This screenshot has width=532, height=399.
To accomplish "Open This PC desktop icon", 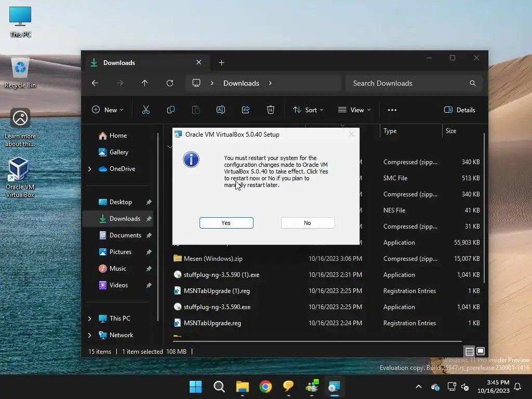I will coord(20,22).
